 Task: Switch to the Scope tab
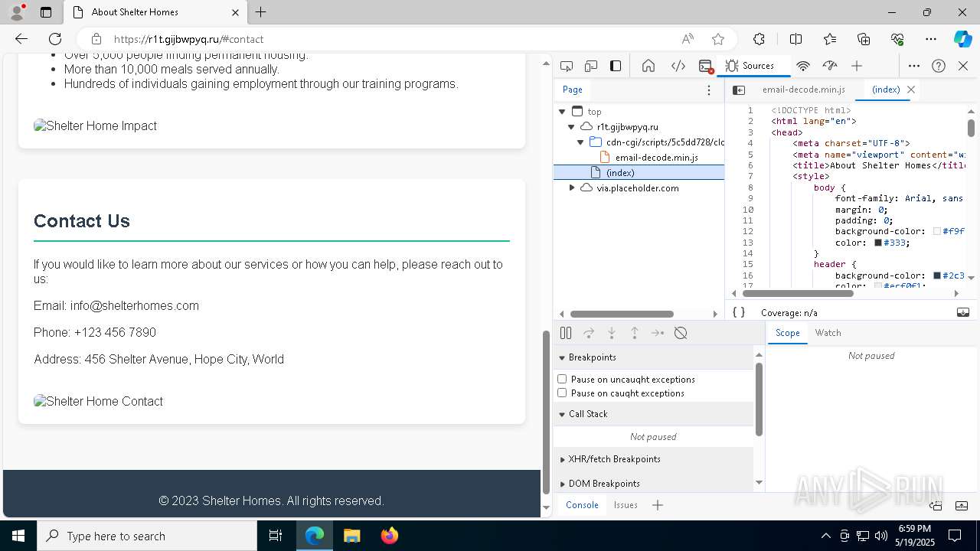pos(787,333)
